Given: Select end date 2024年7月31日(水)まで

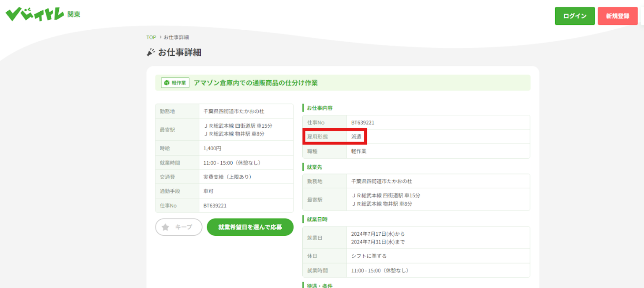Looking at the screenshot, I should point(378,242).
